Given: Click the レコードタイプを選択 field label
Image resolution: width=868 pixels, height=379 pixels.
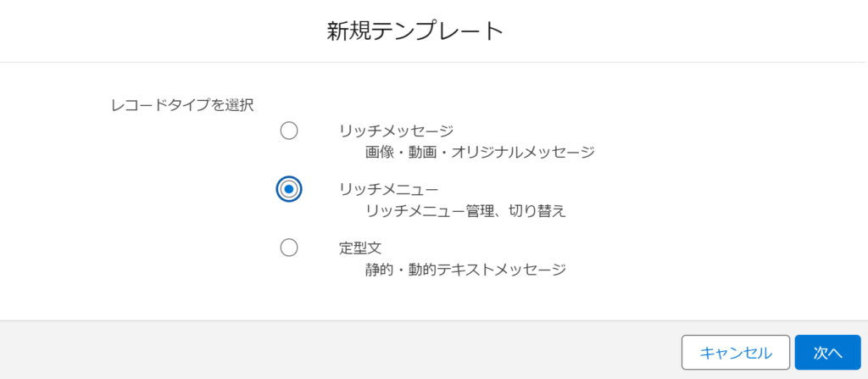Looking at the screenshot, I should (x=182, y=105).
